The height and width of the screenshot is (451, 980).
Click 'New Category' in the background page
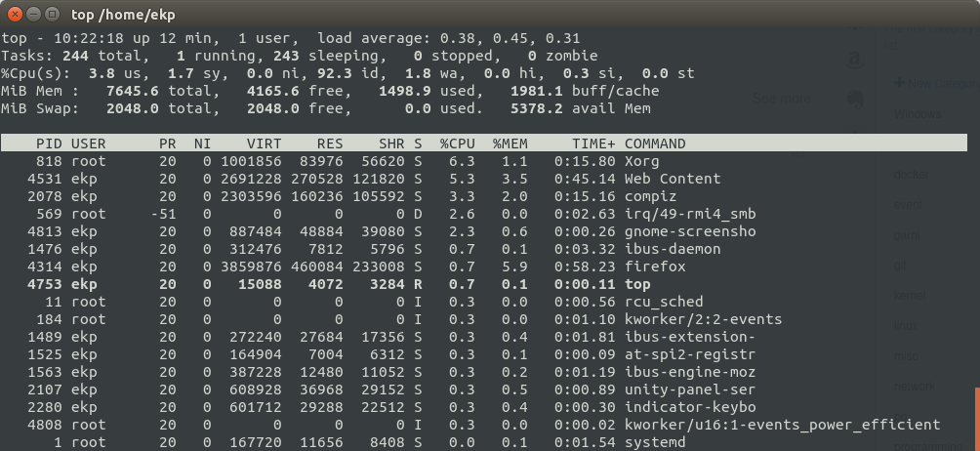tap(936, 83)
